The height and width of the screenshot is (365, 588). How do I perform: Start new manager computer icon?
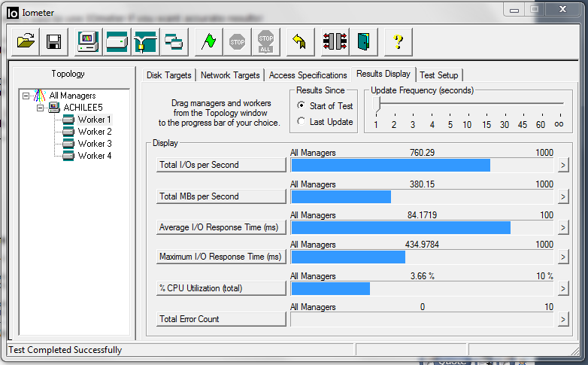88,41
